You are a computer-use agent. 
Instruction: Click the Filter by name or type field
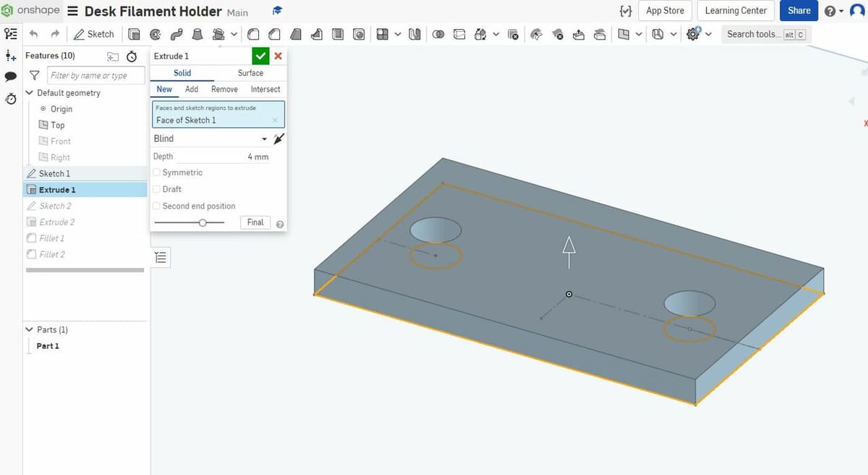[96, 75]
